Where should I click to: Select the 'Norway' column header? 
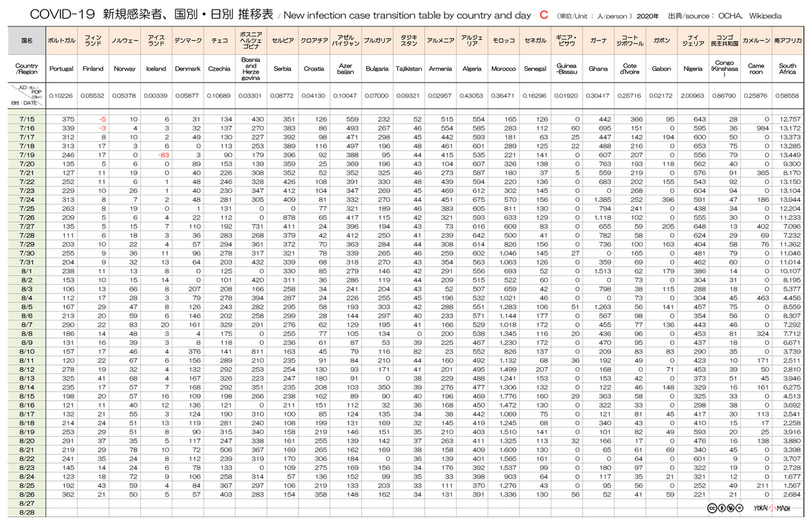(x=125, y=68)
